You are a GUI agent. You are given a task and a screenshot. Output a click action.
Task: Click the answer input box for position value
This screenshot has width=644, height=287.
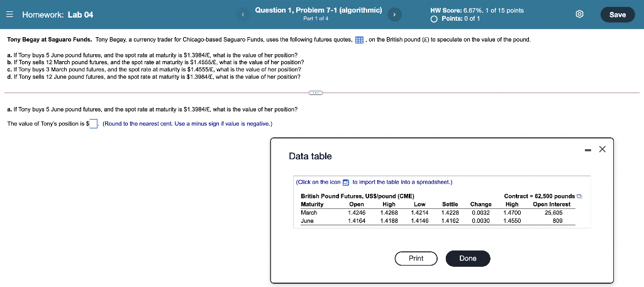pos(94,123)
